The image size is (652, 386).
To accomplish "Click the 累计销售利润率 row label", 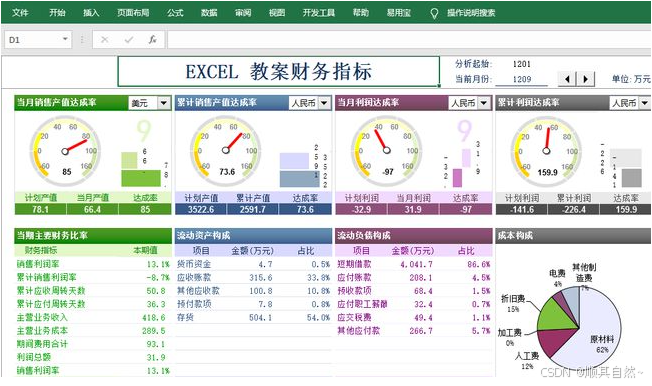I will tap(46, 277).
